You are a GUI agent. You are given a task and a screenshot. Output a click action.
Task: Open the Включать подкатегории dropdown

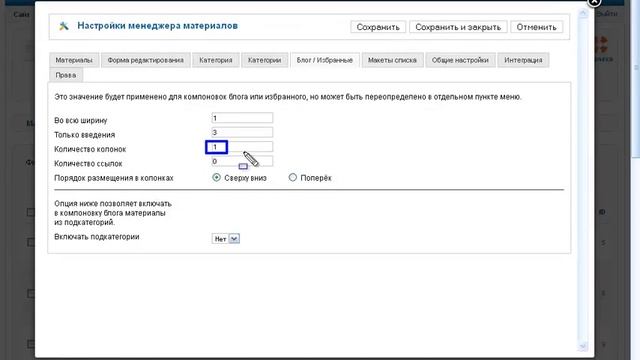[226, 239]
